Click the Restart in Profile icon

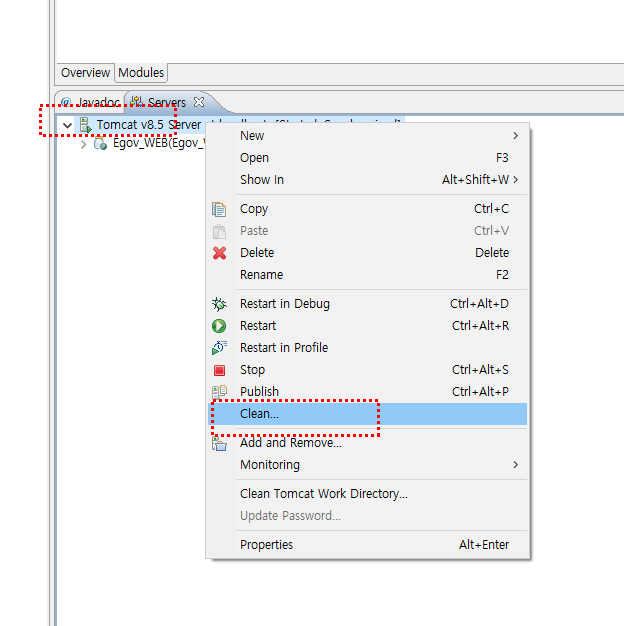(x=219, y=348)
